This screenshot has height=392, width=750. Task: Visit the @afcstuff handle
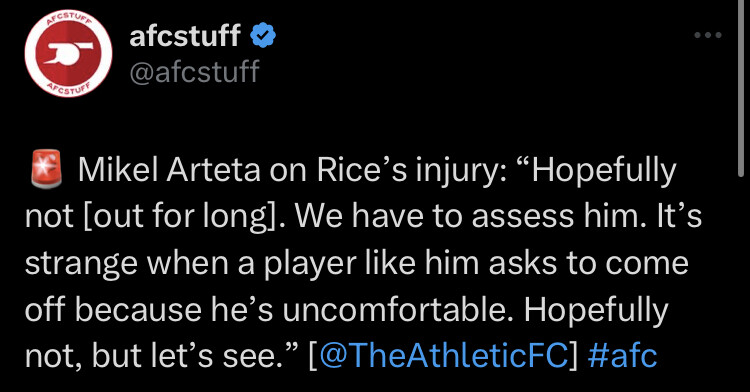click(x=194, y=72)
